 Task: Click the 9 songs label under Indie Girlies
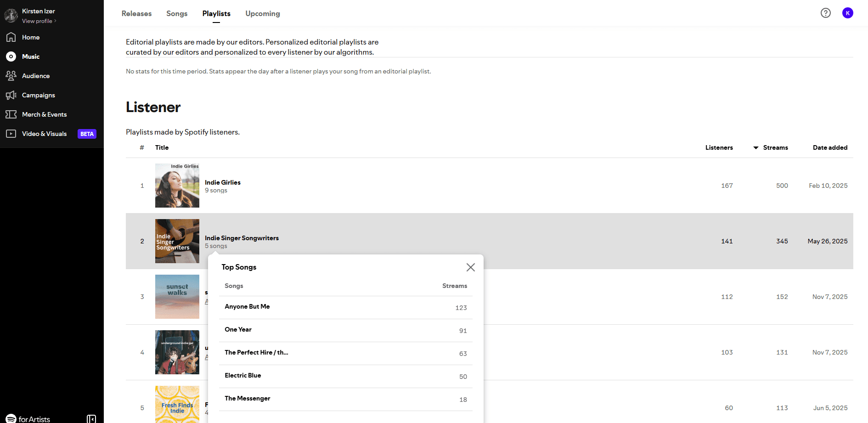216,190
